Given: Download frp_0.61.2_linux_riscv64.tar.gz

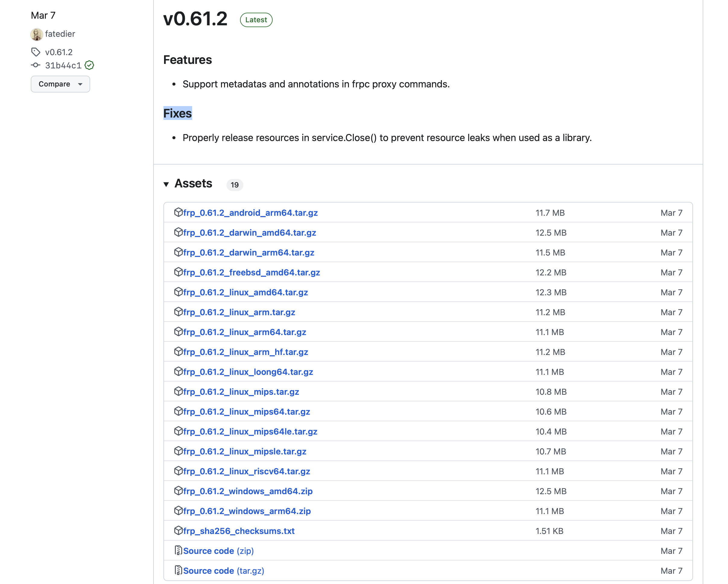Looking at the screenshot, I should click(x=246, y=471).
